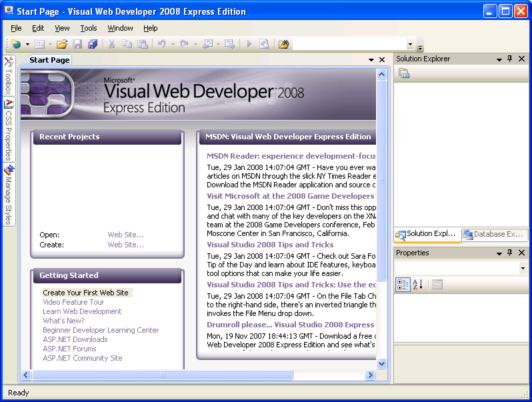Screen dimensions: 532x402
Task: Switch to Solution Explorer bottom tab
Action: click(x=427, y=235)
